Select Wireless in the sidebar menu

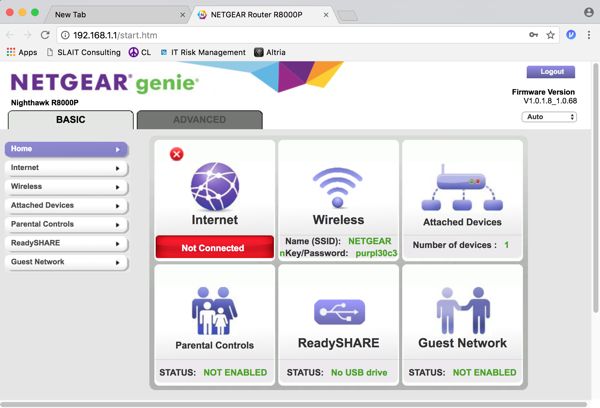66,186
